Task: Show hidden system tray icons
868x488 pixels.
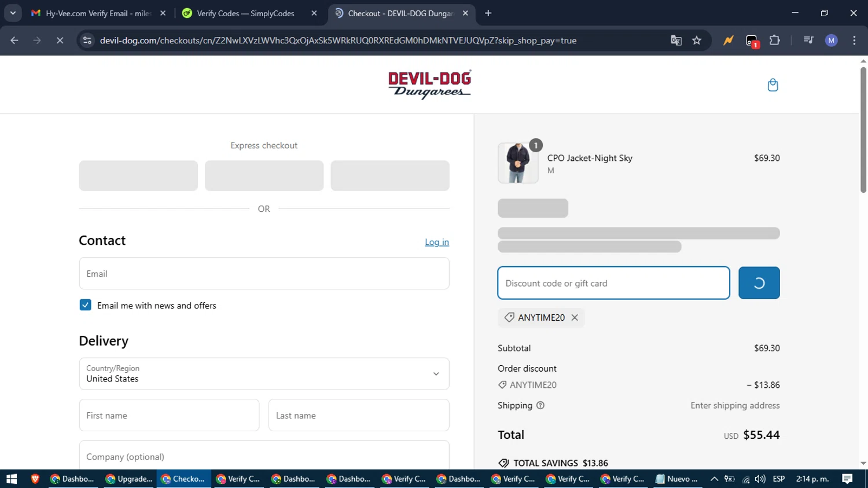Action: click(714, 479)
